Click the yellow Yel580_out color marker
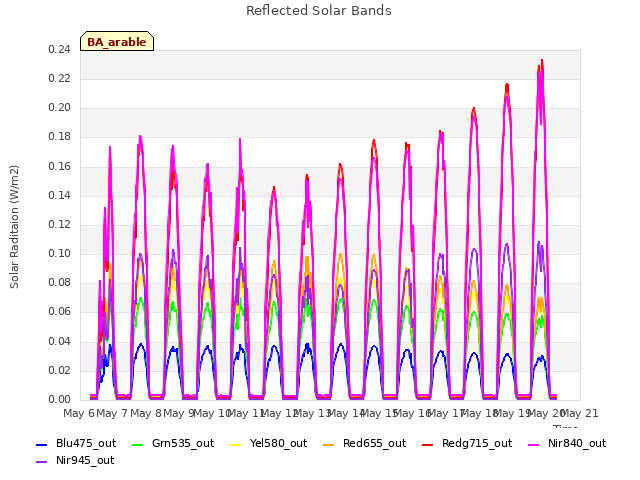The width and height of the screenshot is (640, 480). point(236,444)
